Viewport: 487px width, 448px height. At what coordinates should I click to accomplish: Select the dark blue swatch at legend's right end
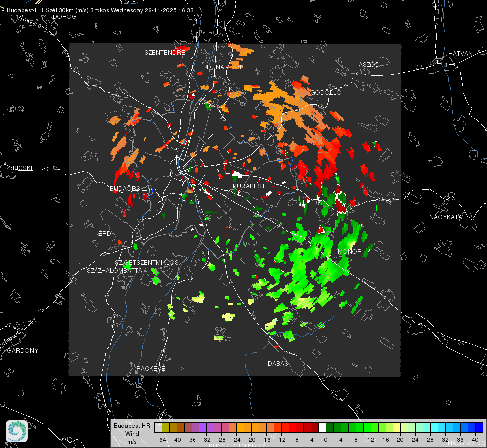pos(479,427)
